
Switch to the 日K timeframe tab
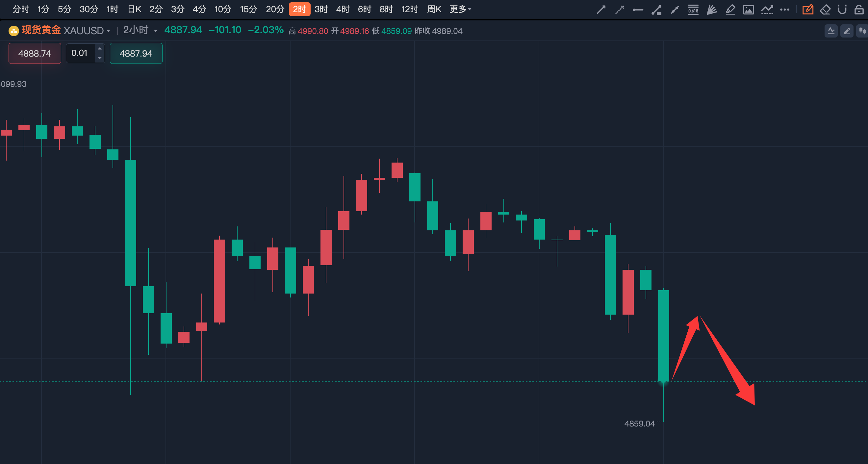[x=134, y=10]
